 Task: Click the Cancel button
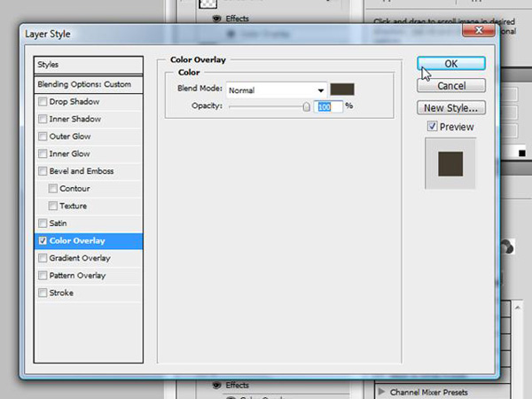coord(451,86)
